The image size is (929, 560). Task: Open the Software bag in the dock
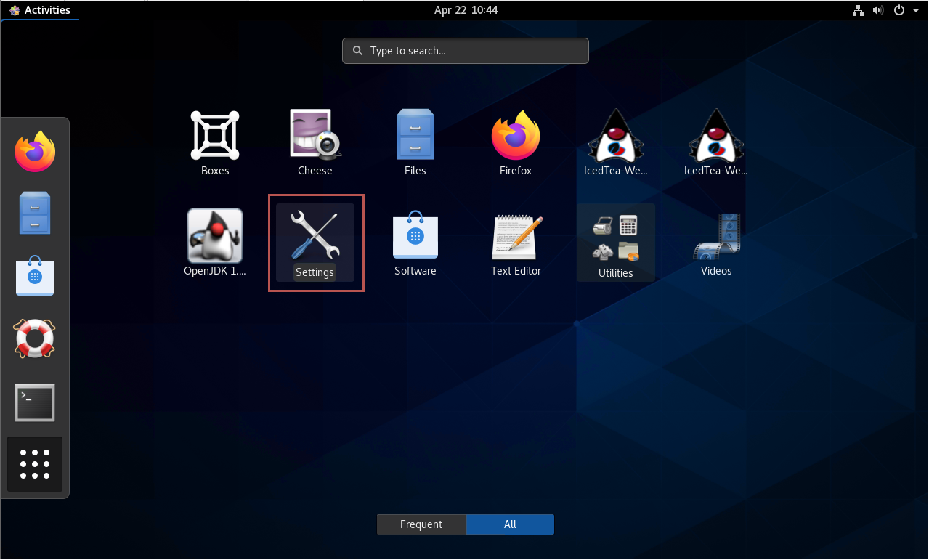pyautogui.click(x=35, y=275)
